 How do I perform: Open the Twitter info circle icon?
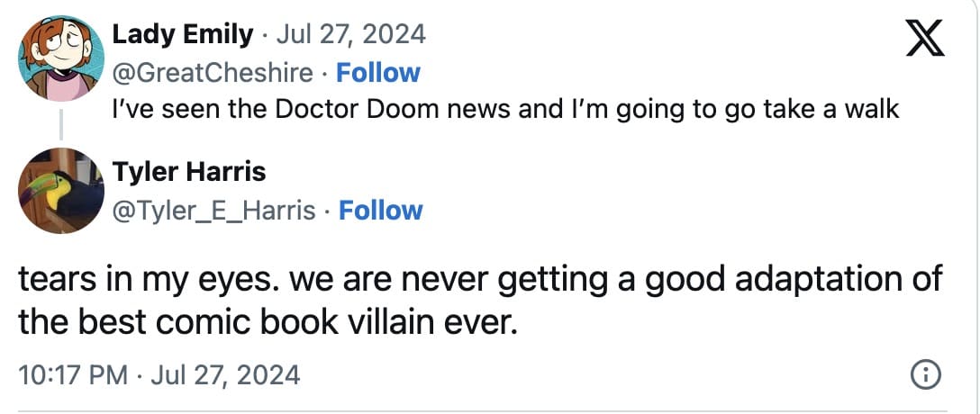point(927,374)
